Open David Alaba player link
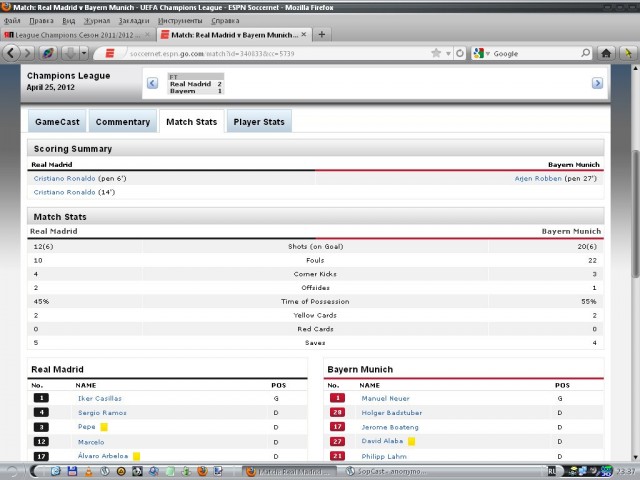The height and width of the screenshot is (480, 640). click(x=382, y=441)
